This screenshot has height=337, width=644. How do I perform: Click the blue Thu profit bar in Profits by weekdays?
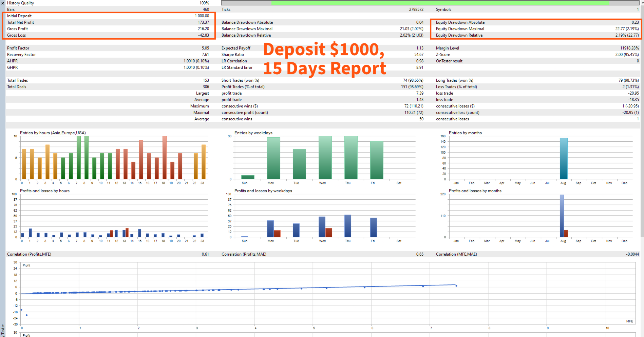click(x=348, y=226)
